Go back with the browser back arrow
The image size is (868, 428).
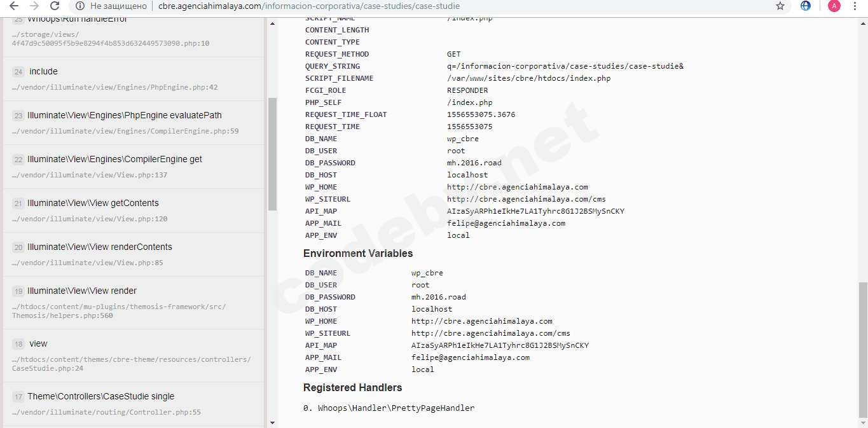pyautogui.click(x=14, y=6)
